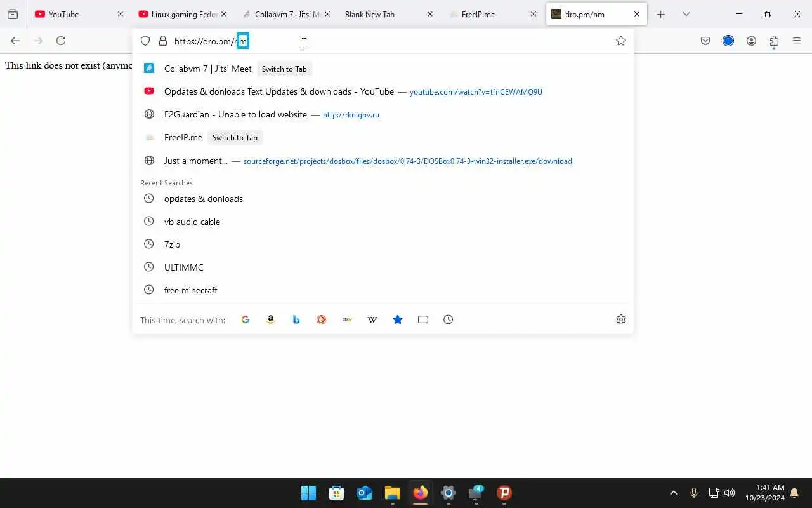Click Switch to Tab for FreeIP.me

click(235, 137)
